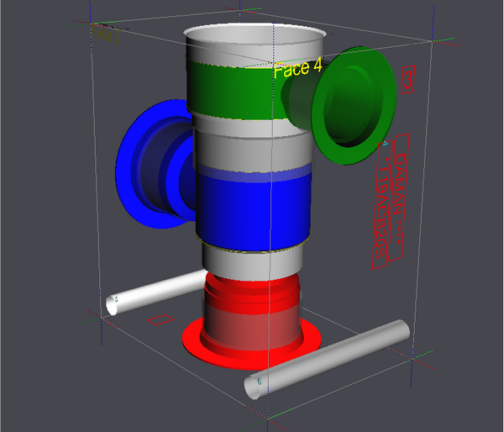Screen dimensions: 504x432
Task: Select the white cylinder labeled 6
Action: [327, 359]
